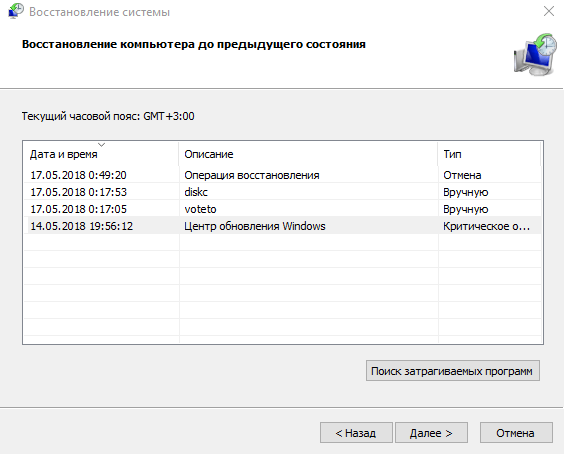
Task: Click the 'Критическое о...' type cell
Action: point(486,226)
